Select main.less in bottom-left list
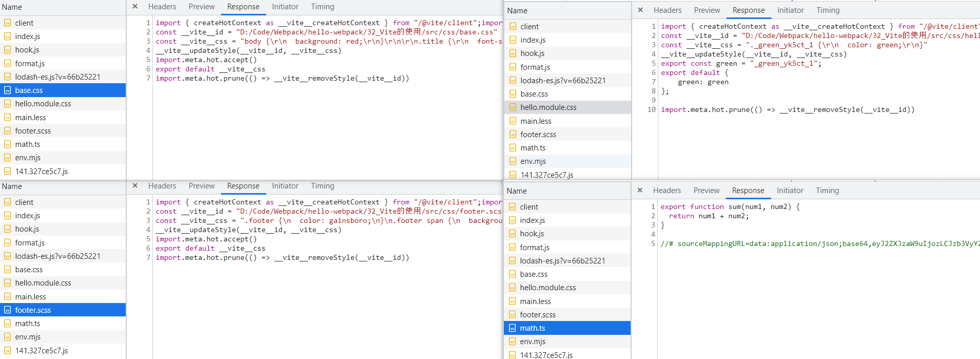 pyautogui.click(x=63, y=297)
